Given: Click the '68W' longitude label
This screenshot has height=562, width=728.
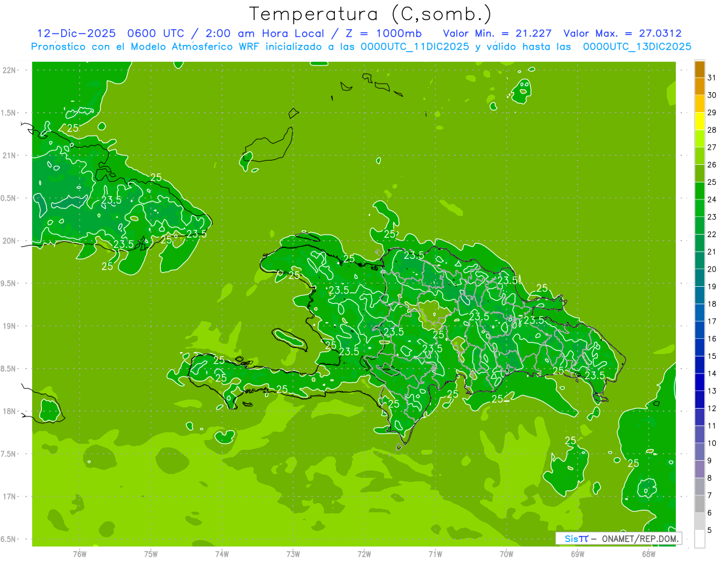Looking at the screenshot, I should coord(649,554).
